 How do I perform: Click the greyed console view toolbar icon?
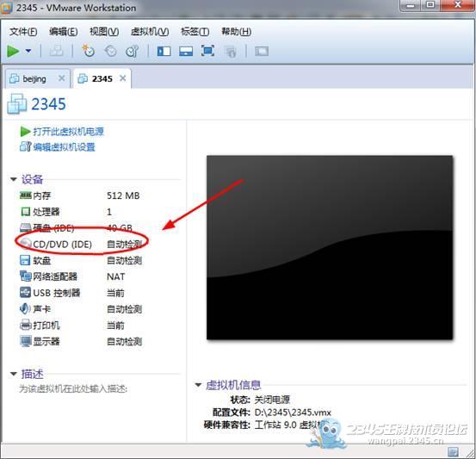(x=262, y=51)
